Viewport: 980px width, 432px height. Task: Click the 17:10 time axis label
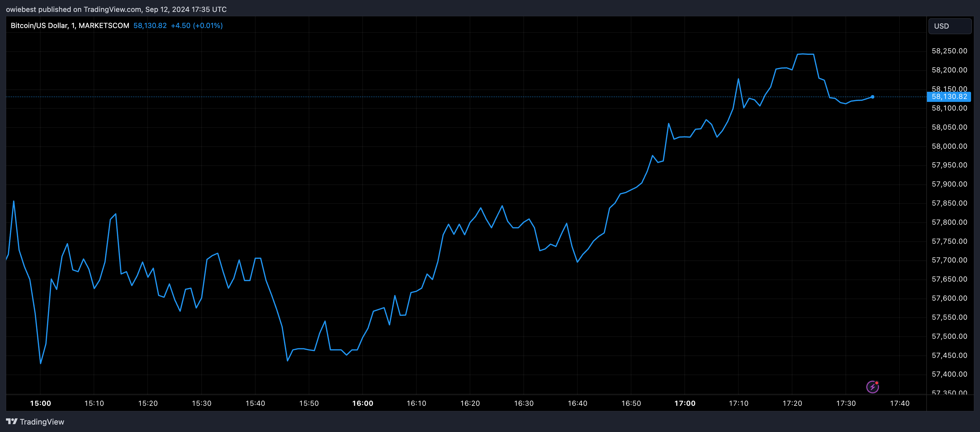point(738,403)
